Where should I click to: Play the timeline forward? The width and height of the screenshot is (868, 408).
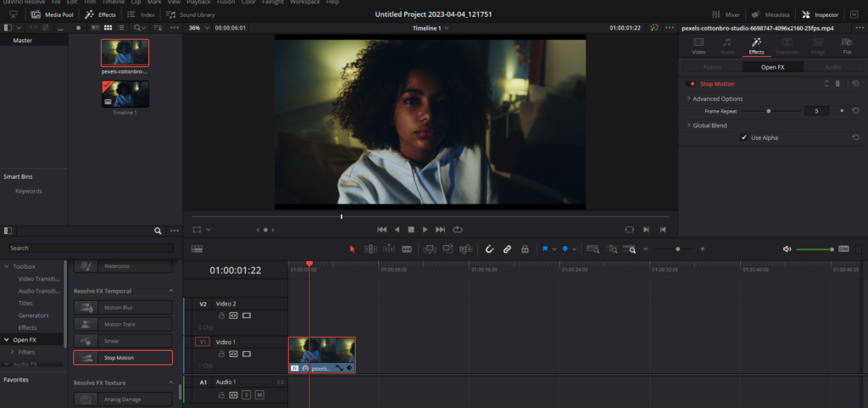(426, 229)
